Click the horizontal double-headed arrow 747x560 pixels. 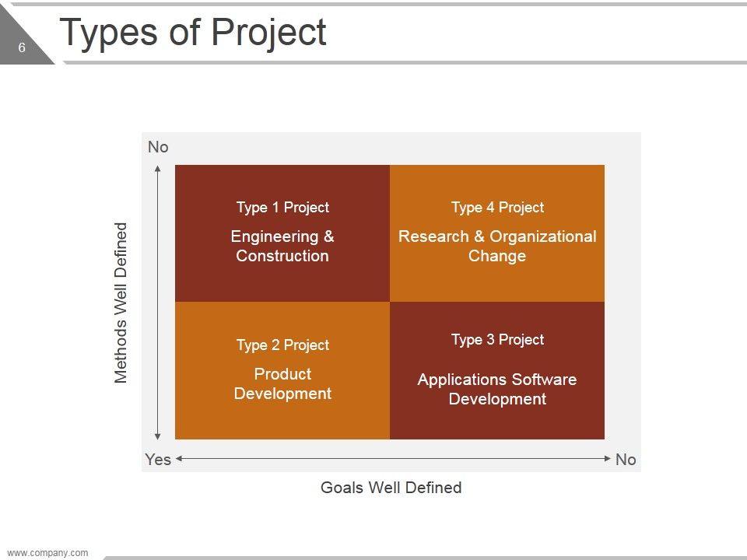391,460
